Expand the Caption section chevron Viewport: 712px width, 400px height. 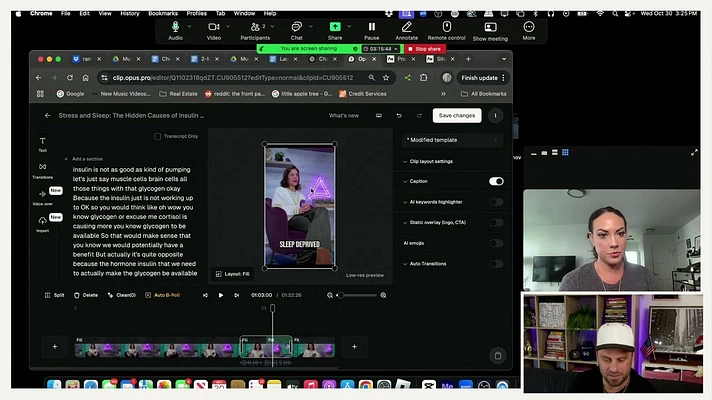(405, 181)
